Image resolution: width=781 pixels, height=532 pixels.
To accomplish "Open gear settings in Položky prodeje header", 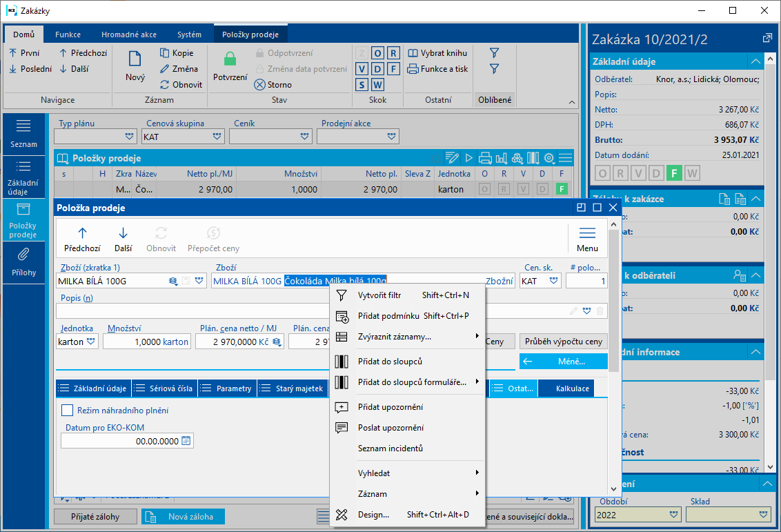I will click(549, 159).
